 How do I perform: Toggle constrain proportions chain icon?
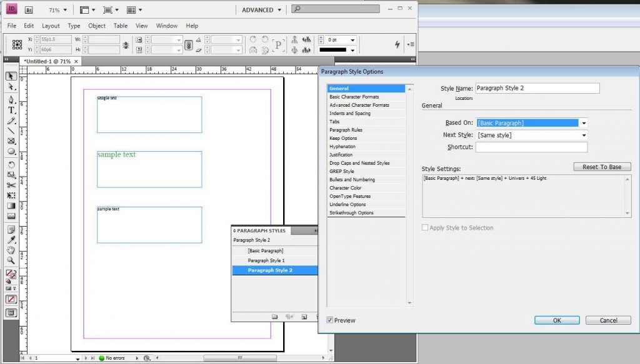click(x=189, y=45)
